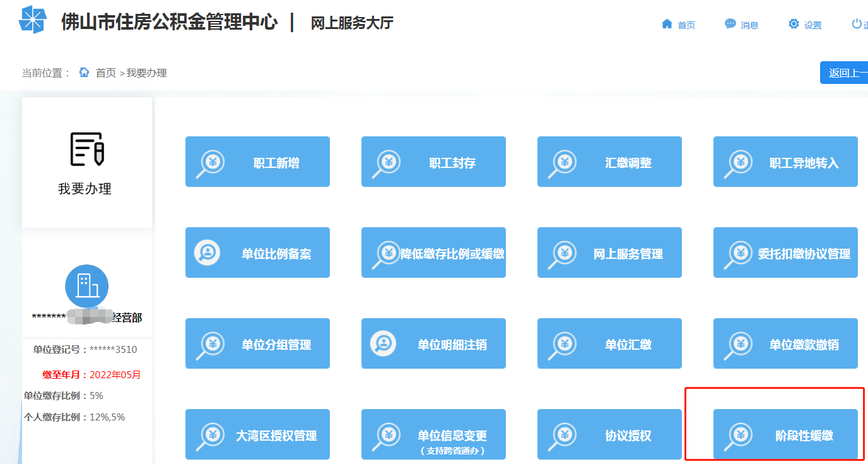Select the 职工封存 function icon
This screenshot has height=464, width=868.
coord(433,161)
